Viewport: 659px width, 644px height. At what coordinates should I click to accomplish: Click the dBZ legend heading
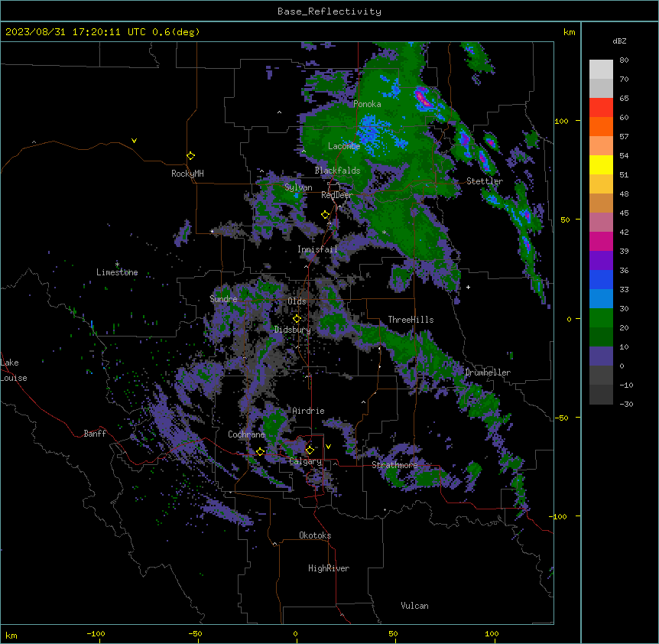(619, 41)
